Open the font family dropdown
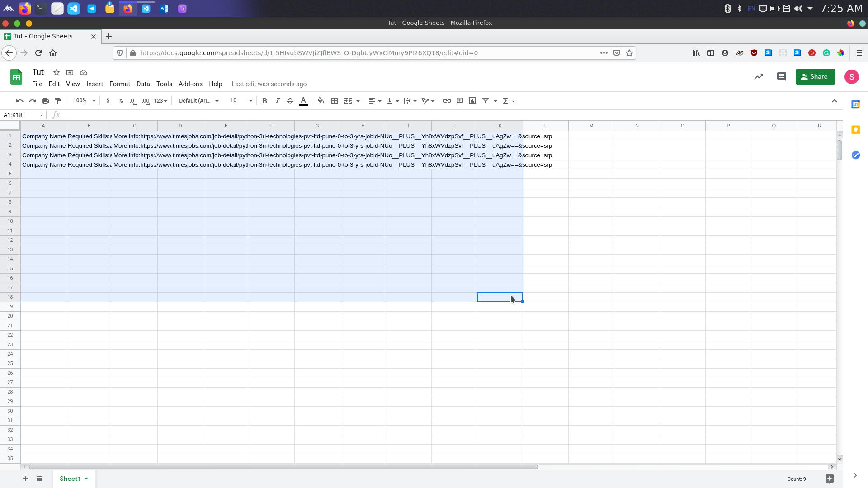 coord(198,101)
